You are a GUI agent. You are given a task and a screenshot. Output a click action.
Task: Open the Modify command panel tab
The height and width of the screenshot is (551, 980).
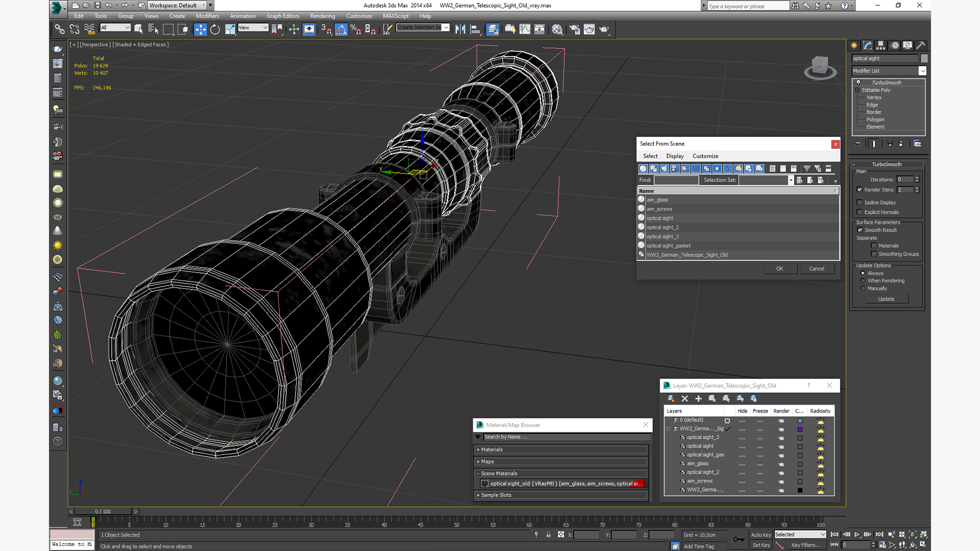pos(868,45)
